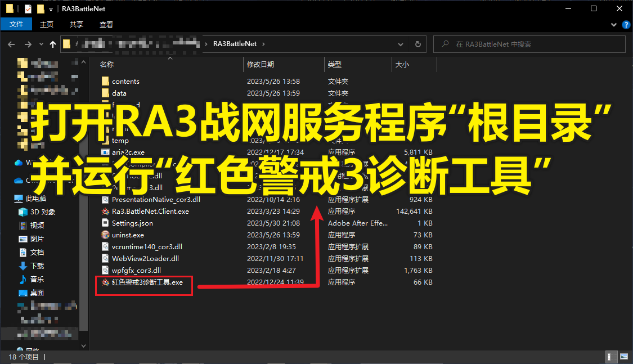
Task: Click the 2023/5/26 13:58 date of contents
Action: pos(273,81)
